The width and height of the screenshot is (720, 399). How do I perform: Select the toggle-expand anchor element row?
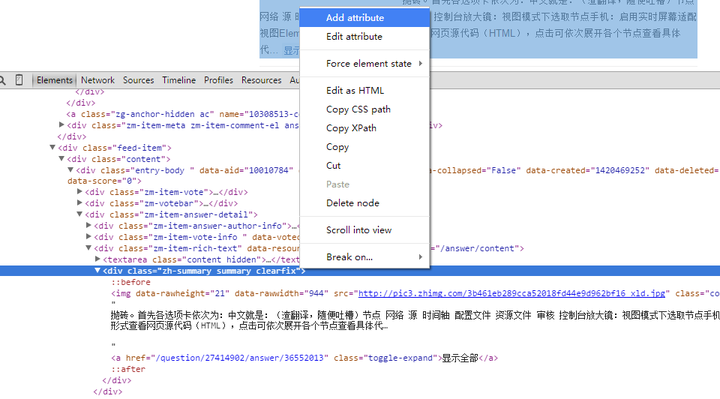tap(304, 358)
